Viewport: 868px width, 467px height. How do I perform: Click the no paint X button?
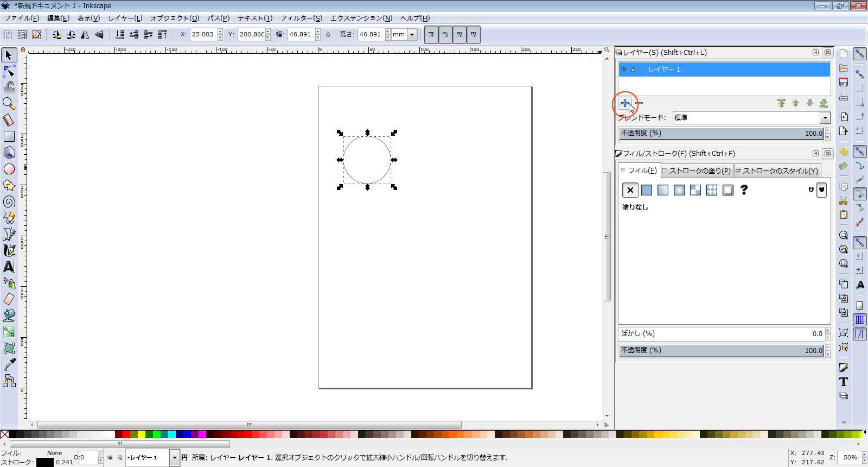click(630, 190)
